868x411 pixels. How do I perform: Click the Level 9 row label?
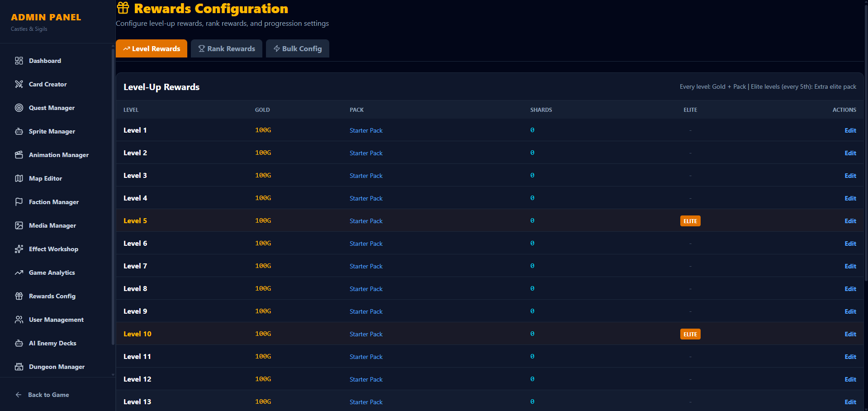click(135, 311)
